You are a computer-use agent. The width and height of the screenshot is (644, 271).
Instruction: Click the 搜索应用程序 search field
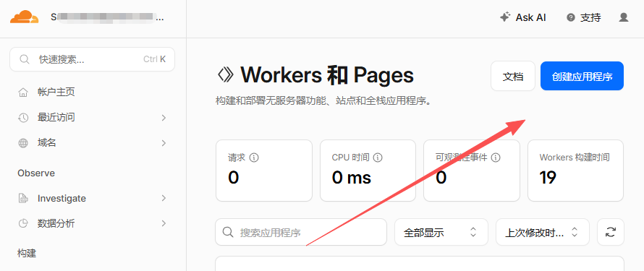click(x=300, y=232)
